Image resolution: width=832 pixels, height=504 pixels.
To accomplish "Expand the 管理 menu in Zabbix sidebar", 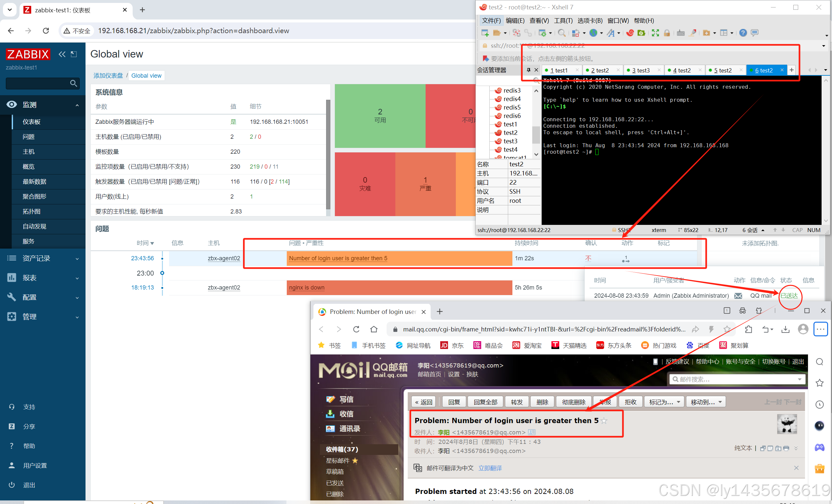I will click(x=43, y=317).
